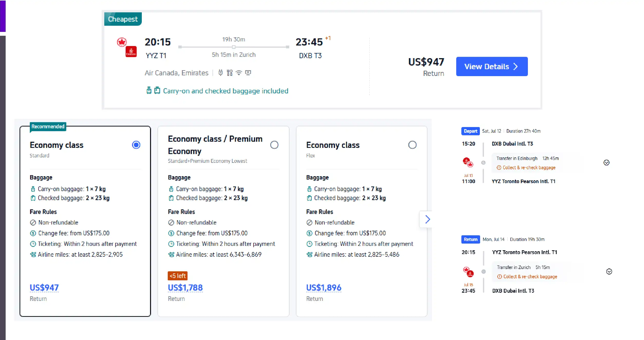Click the Depart segment label
This screenshot has height=340, width=644.
[x=470, y=131]
